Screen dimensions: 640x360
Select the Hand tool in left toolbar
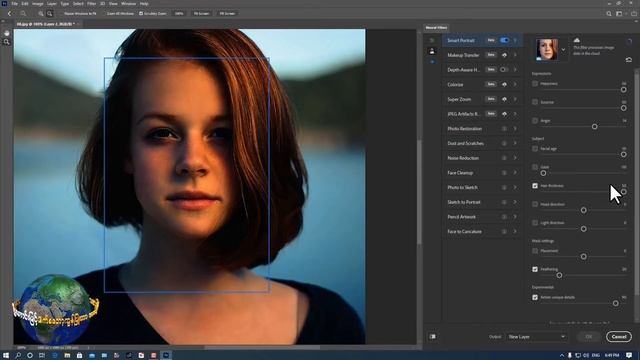coord(7,33)
